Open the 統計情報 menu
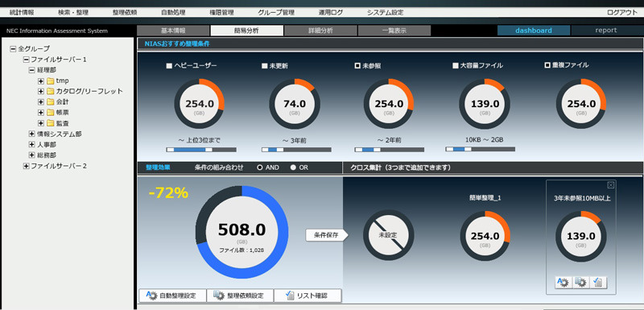This screenshot has width=644, height=310. pyautogui.click(x=22, y=12)
